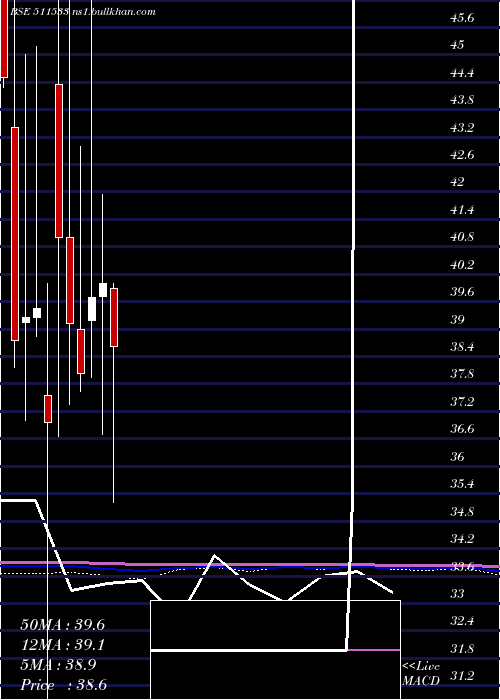500x700 pixels.
Task: Click the 37.2 price axis label
Action: pyautogui.click(x=462, y=402)
